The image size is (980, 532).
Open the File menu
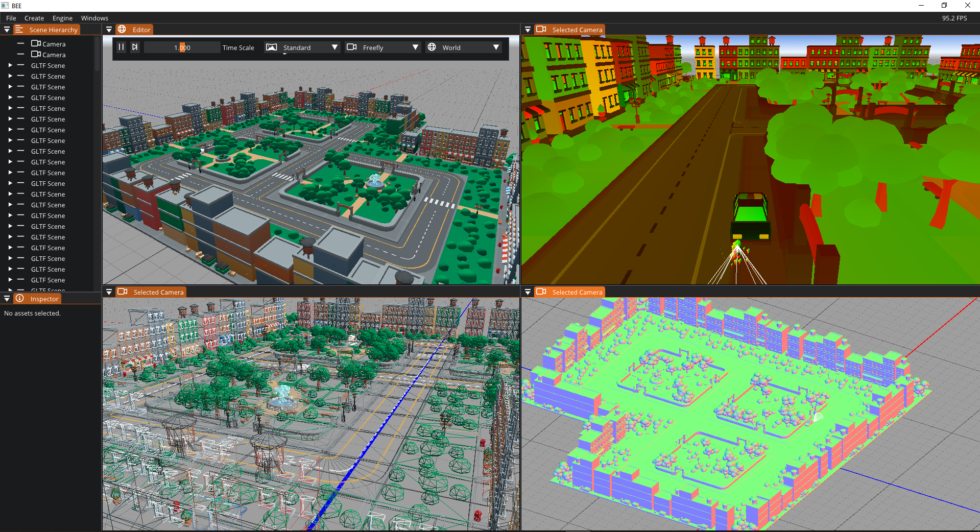coord(11,18)
